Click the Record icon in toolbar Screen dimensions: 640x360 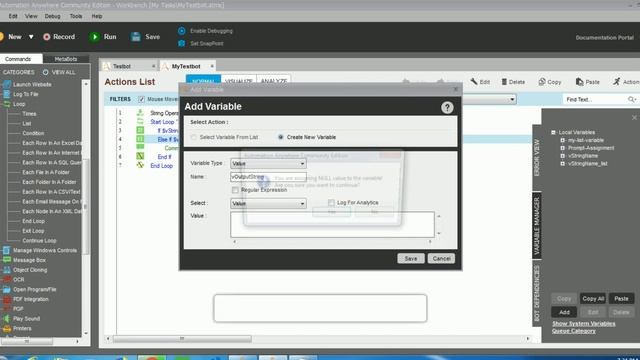pyautogui.click(x=47, y=37)
